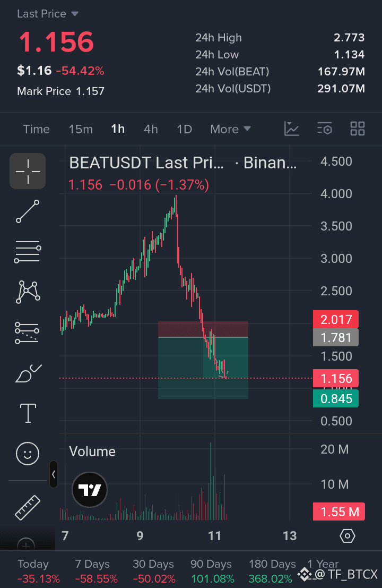Collapse the drawing toolbar arrow
This screenshot has height=588, width=382.
pos(54,474)
